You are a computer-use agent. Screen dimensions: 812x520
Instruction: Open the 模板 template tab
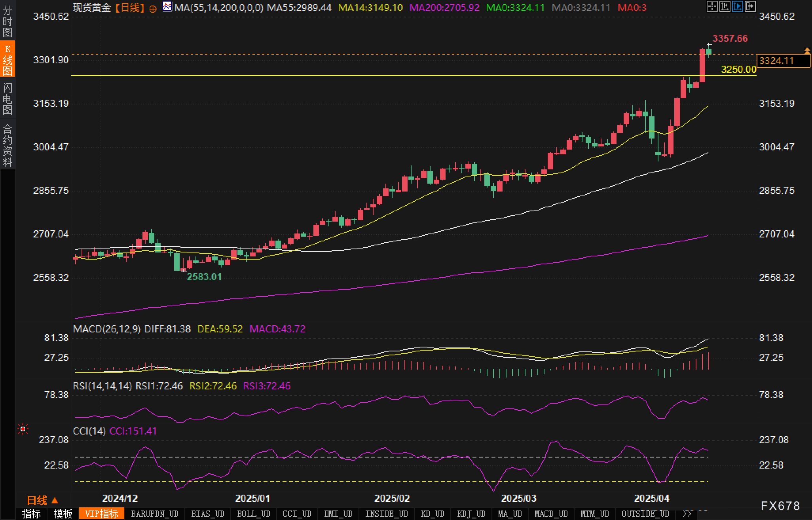pos(63,514)
